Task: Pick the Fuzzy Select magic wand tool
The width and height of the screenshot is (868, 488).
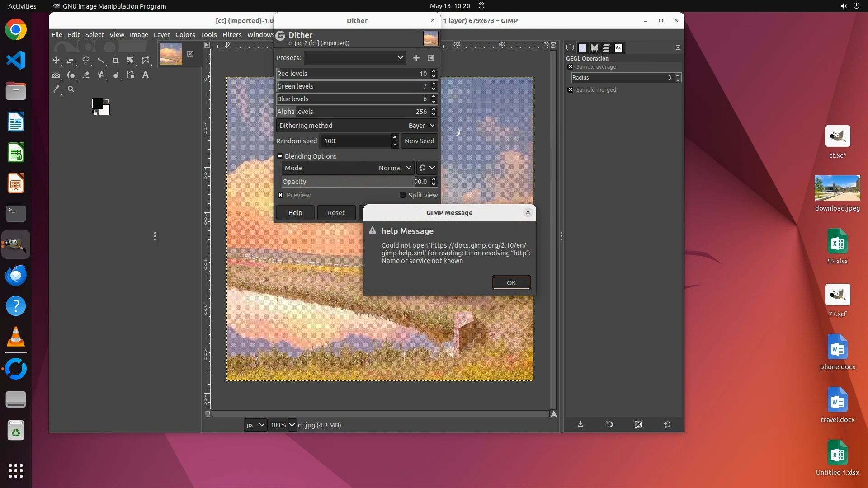Action: click(101, 60)
